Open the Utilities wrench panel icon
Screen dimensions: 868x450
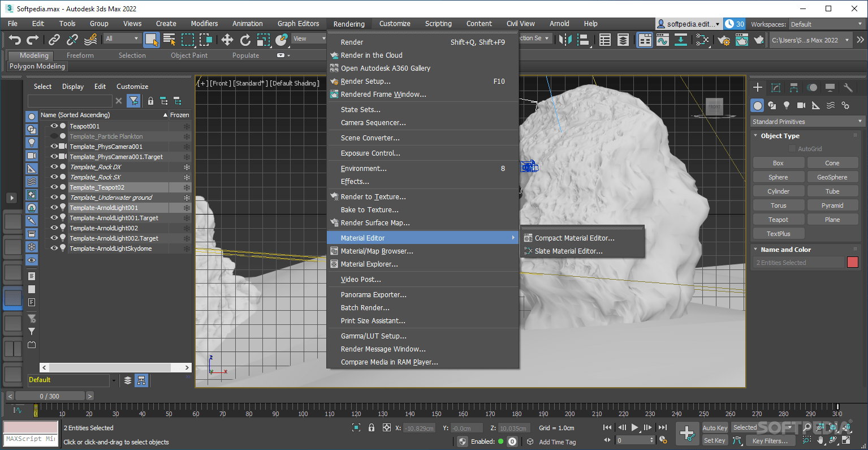848,88
